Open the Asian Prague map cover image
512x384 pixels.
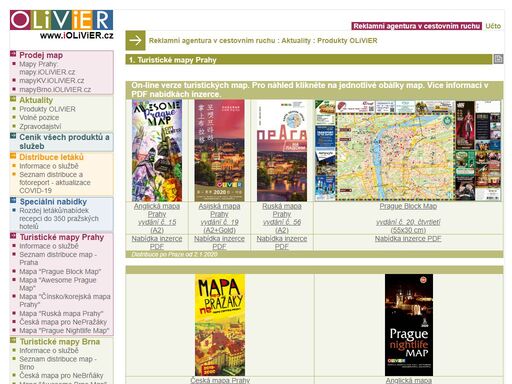(x=219, y=150)
